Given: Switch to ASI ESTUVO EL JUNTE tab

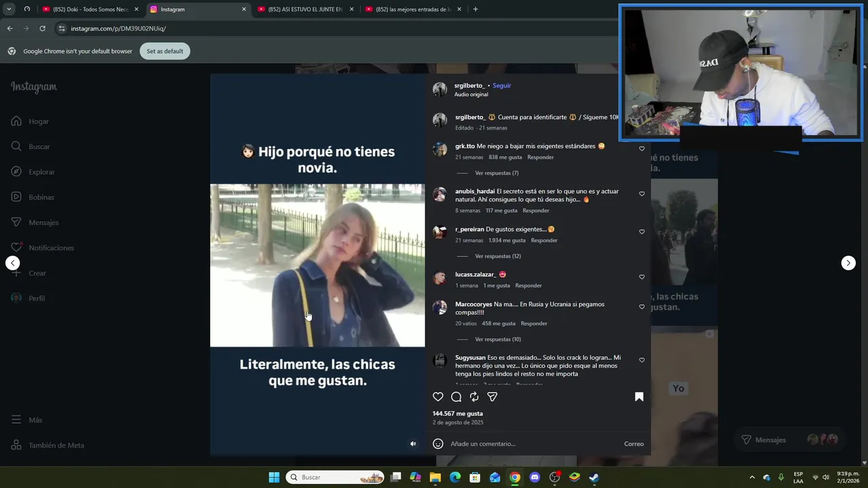Looking at the screenshot, I should pyautogui.click(x=304, y=9).
